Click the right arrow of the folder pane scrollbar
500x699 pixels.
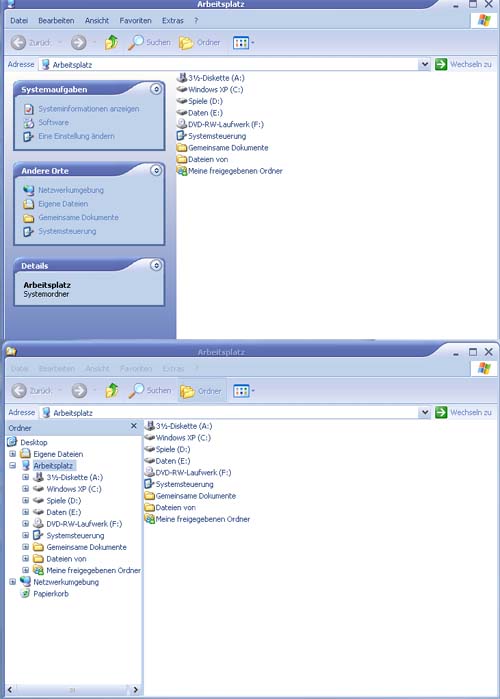pos(135,690)
